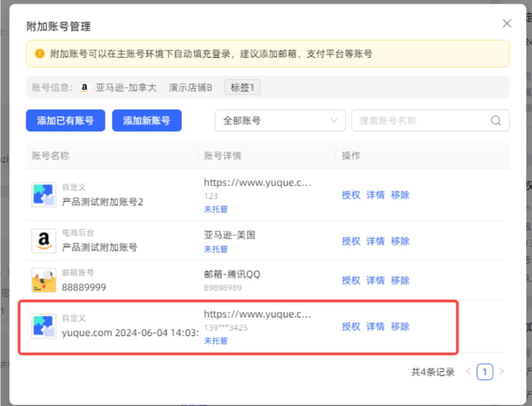
Task: Click the yuque.com 2024-06-04 account name
Action: [130, 333]
